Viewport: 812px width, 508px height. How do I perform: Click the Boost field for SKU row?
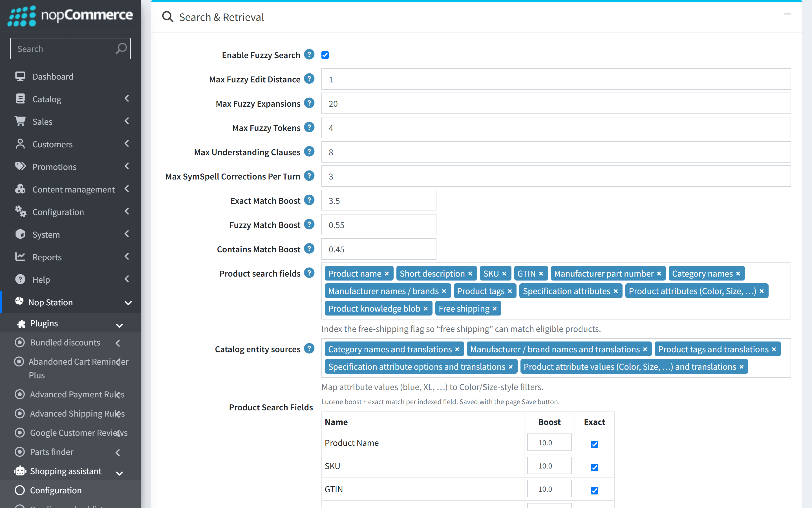coord(549,466)
